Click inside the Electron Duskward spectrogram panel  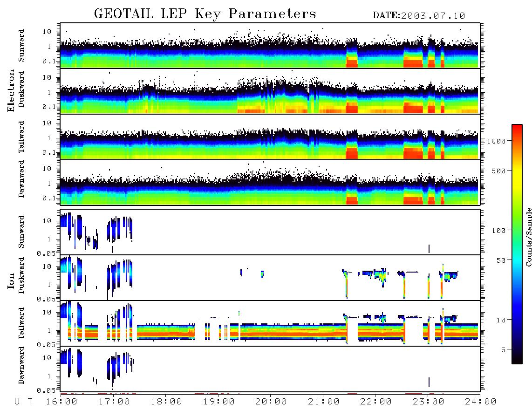270,91
